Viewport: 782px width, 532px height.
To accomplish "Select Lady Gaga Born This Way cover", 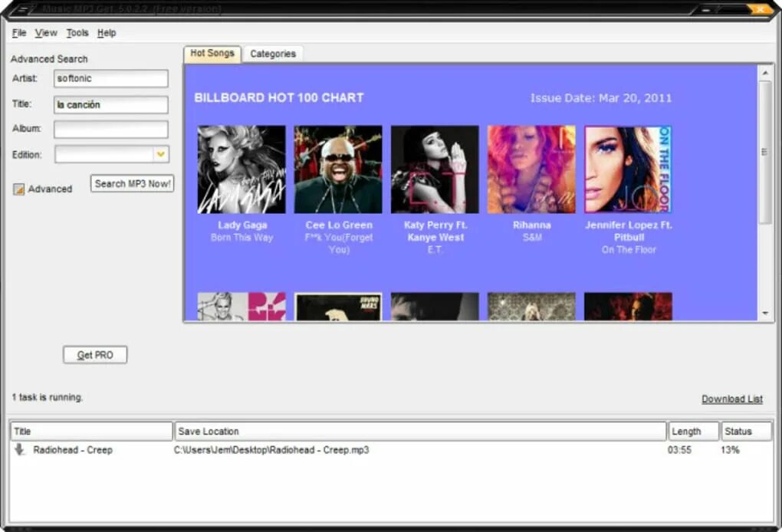I will (x=242, y=169).
